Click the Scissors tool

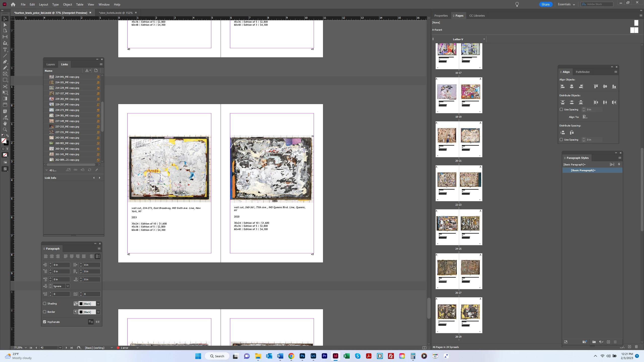tap(5, 86)
